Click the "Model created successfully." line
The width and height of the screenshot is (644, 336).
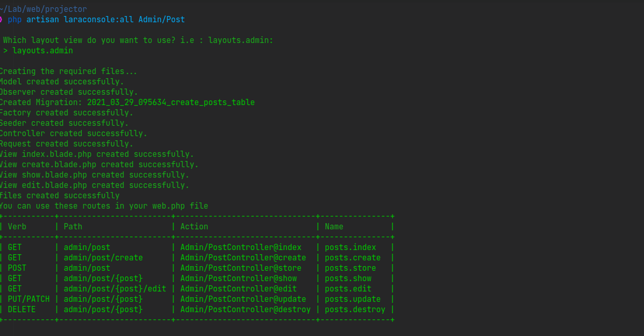click(x=62, y=82)
